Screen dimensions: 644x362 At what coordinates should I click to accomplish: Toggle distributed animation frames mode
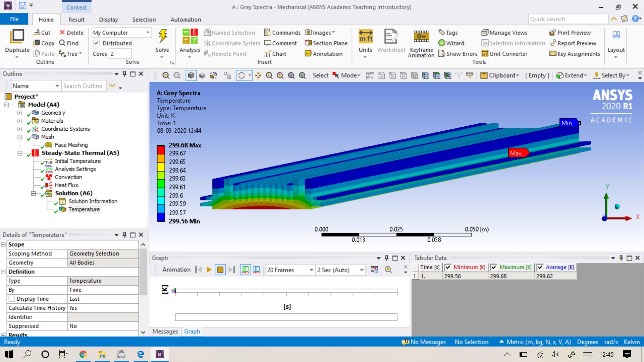[246, 269]
